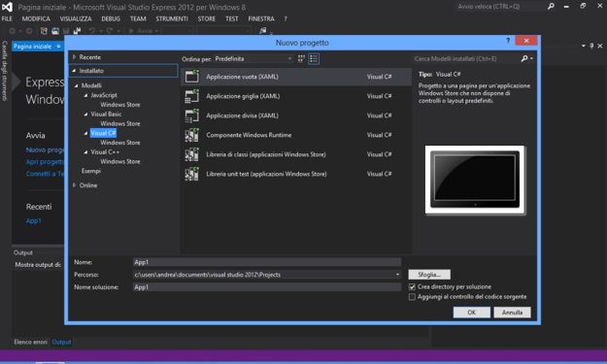Select Applicazione griglia (XAML) template icon
The image size is (607, 364).
[192, 96]
